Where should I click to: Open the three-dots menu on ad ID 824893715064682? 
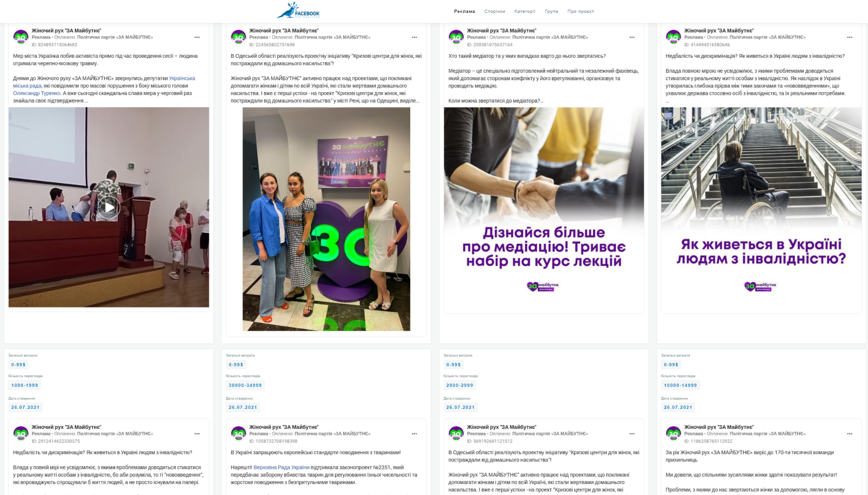pyautogui.click(x=197, y=37)
